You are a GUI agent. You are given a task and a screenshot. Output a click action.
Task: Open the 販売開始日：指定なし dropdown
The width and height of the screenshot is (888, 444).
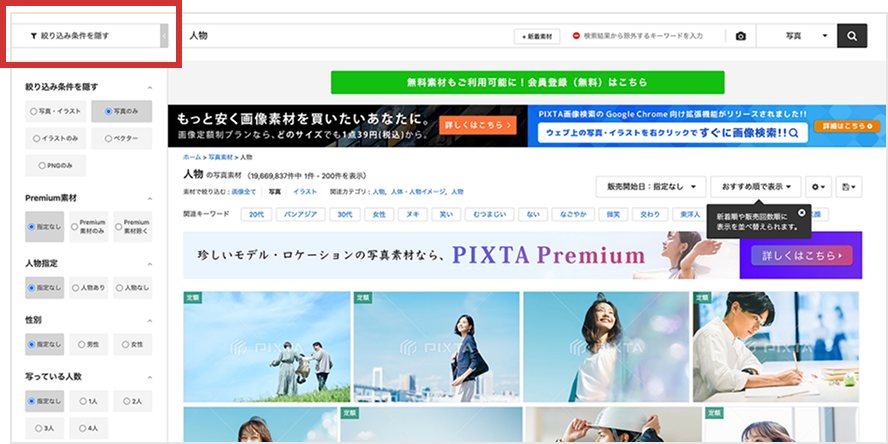651,187
